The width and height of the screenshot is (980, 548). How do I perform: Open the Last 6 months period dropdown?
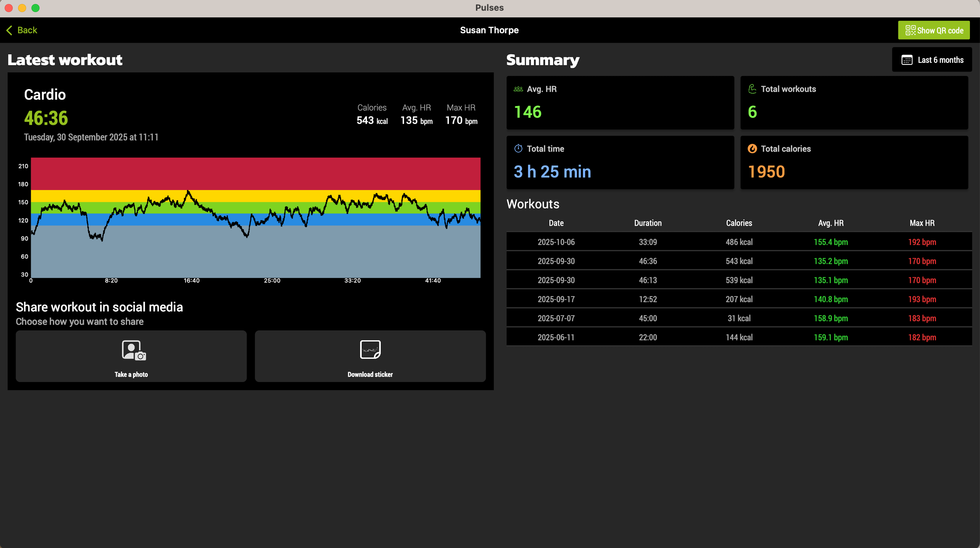[932, 60]
